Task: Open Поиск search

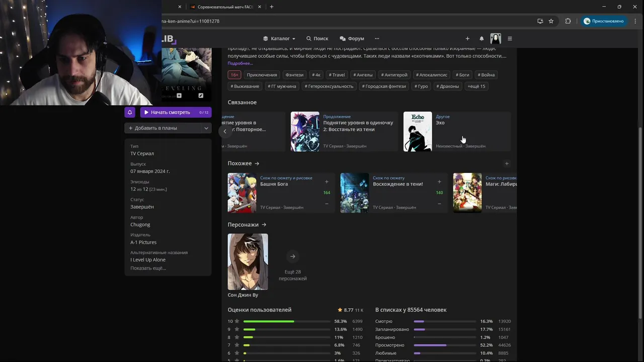Action: coord(316,39)
